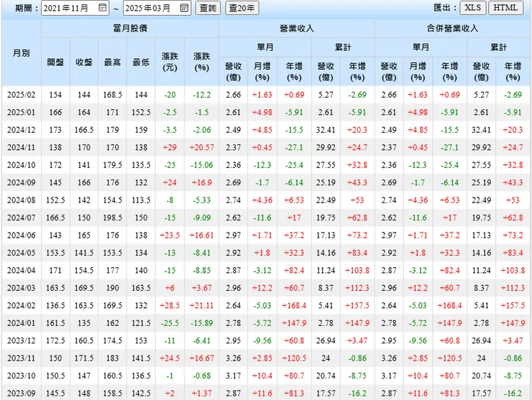532x400 pixels.
Task: Select the 2023/12 month cell
Action: click(22, 340)
